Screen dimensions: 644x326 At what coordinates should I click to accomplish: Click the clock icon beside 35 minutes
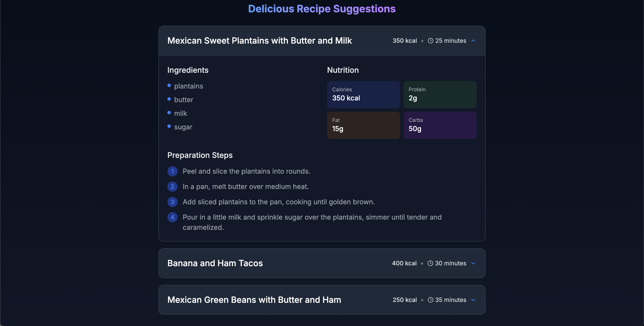[x=430, y=300]
